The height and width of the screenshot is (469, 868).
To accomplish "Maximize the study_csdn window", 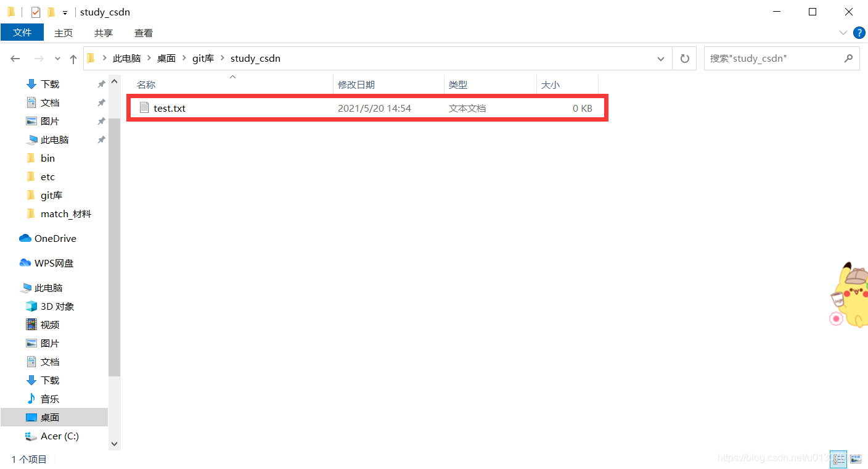I will (813, 12).
